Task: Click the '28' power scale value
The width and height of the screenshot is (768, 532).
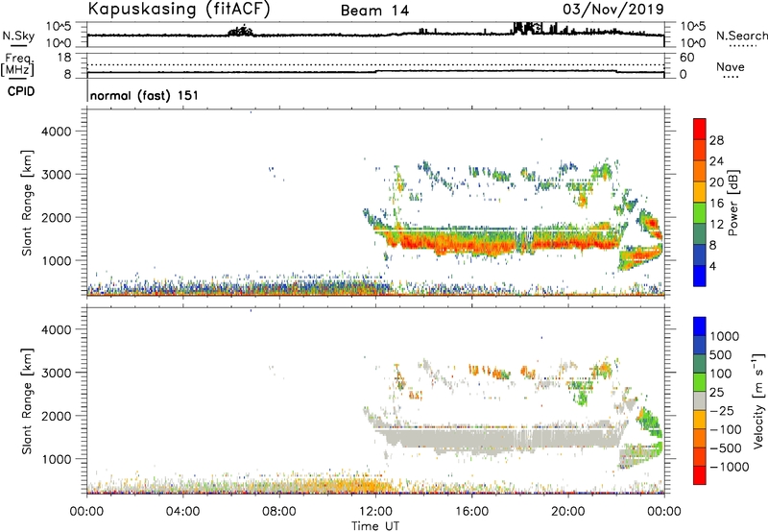Action: point(716,140)
